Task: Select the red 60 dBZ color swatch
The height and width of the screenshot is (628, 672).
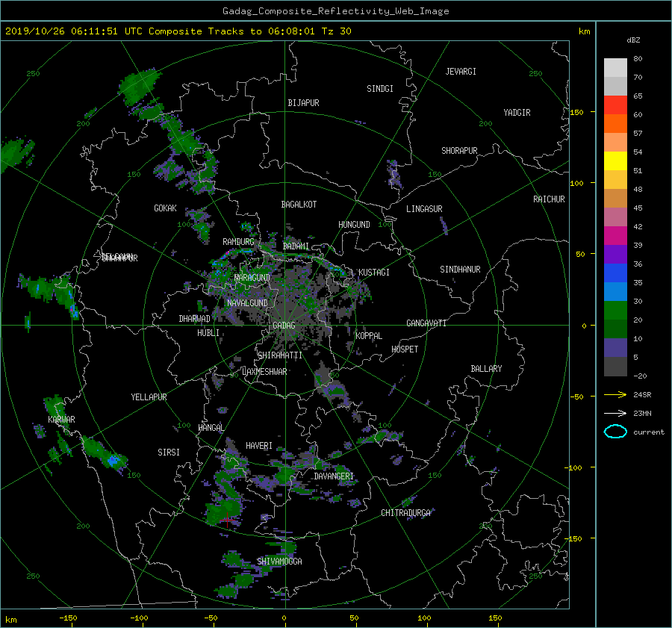Action: 615,105
